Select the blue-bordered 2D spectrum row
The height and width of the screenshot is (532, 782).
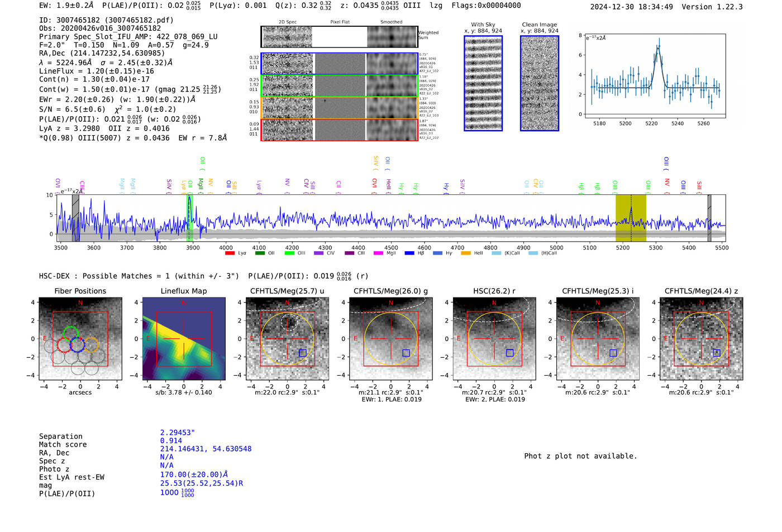(340, 64)
